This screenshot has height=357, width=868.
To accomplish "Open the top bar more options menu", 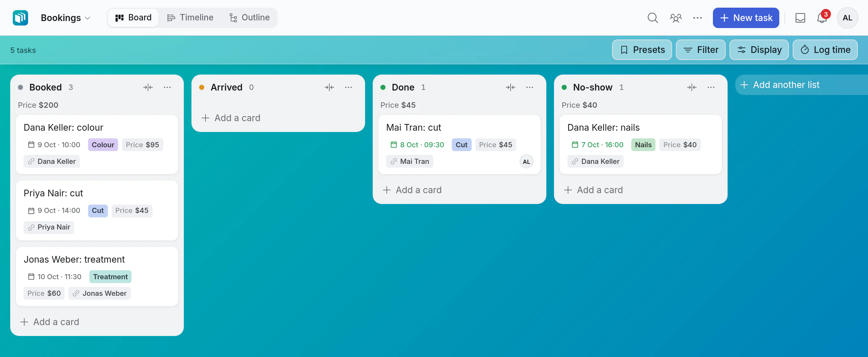I will 697,18.
